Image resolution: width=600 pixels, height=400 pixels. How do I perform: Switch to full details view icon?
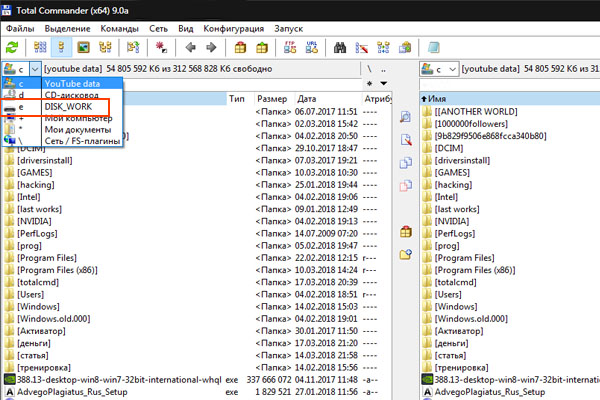[61, 47]
